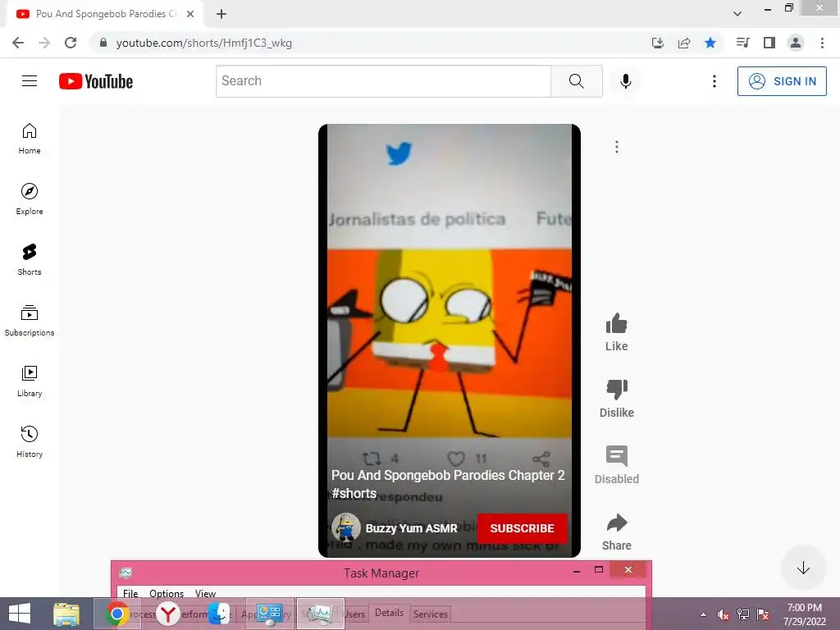The width and height of the screenshot is (840, 630).
Task: Click the muted volume tray icon
Action: tap(723, 614)
